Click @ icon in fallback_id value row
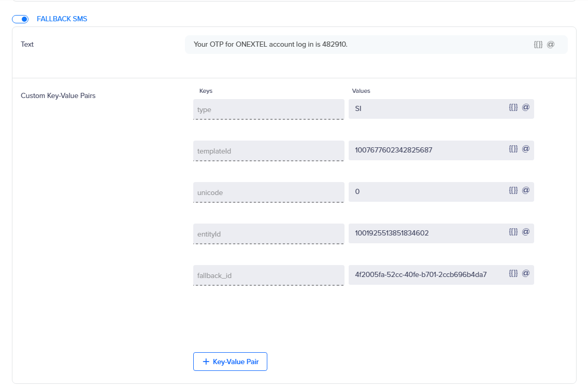The height and width of the screenshot is (388, 588). (526, 273)
